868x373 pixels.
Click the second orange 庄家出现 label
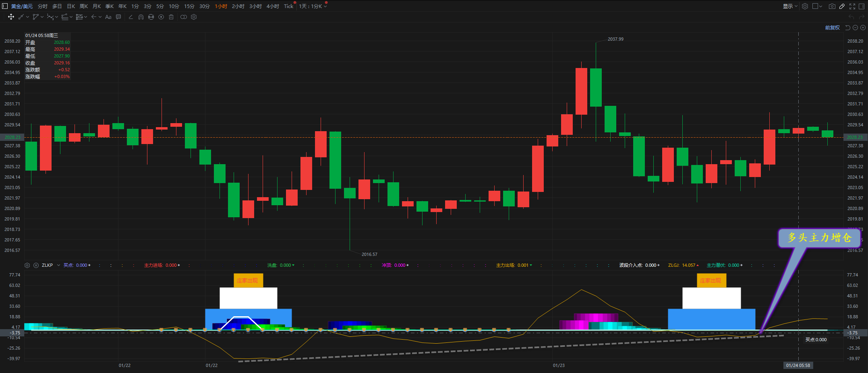(x=711, y=280)
